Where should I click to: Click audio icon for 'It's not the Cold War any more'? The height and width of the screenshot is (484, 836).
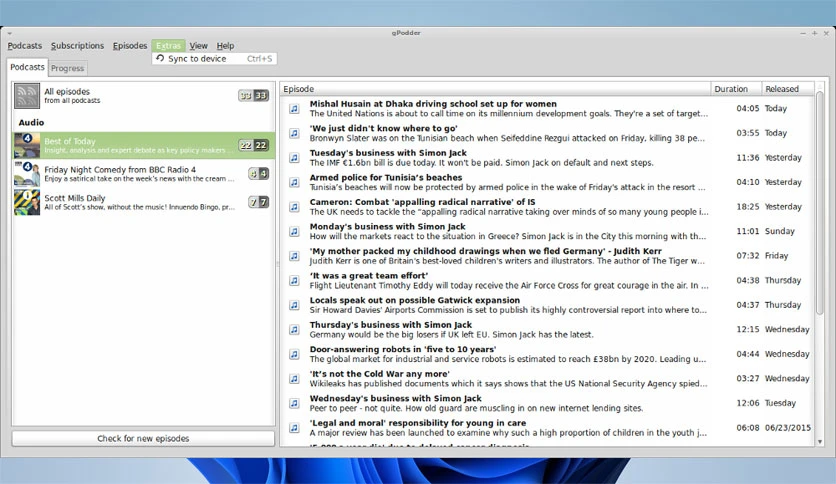click(294, 378)
